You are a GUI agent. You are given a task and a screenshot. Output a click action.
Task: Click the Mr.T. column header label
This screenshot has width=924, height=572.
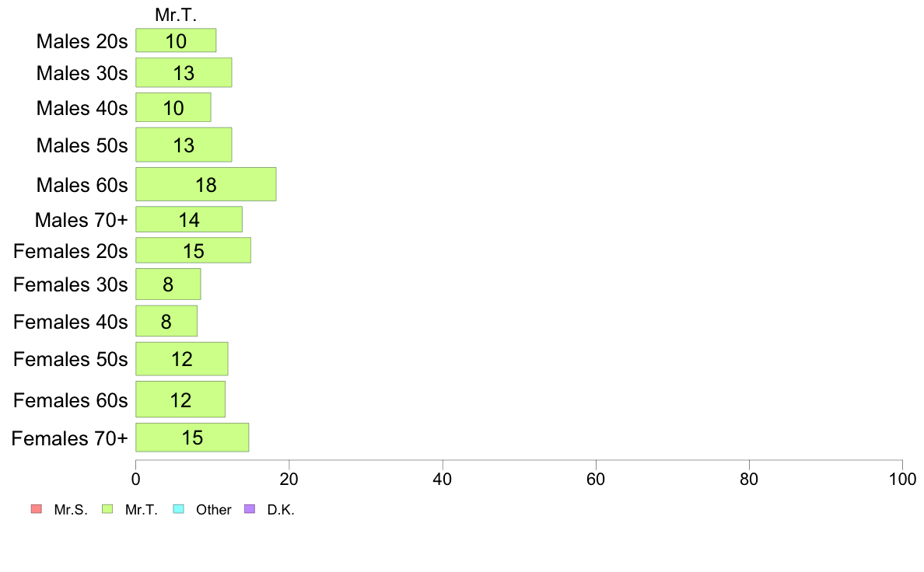(x=176, y=15)
